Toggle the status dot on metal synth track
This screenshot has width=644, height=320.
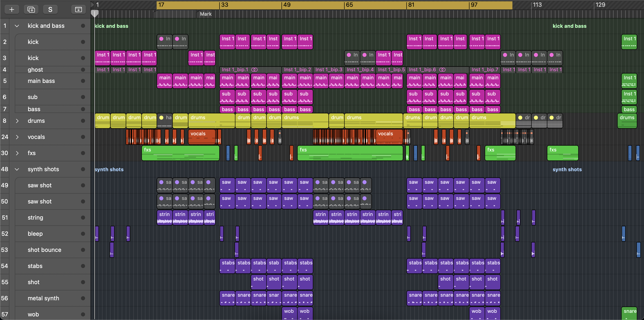click(x=83, y=298)
